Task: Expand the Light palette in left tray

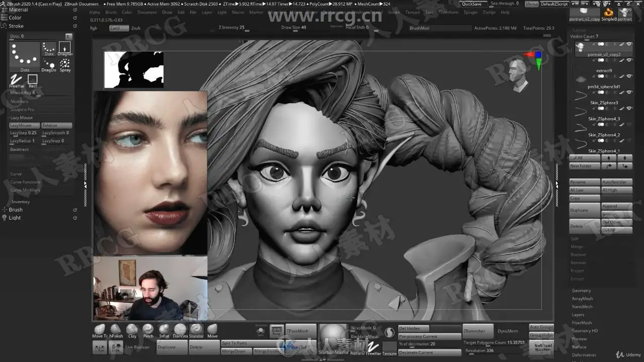Action: [15, 218]
